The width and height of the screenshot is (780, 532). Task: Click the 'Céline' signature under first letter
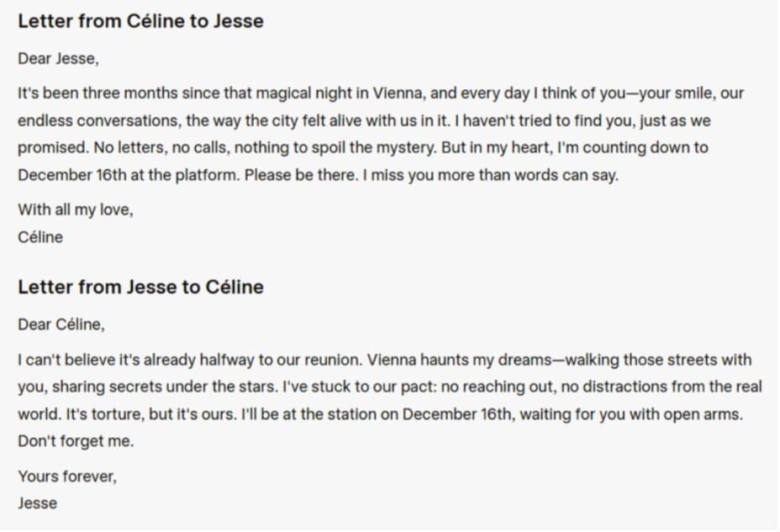40,237
